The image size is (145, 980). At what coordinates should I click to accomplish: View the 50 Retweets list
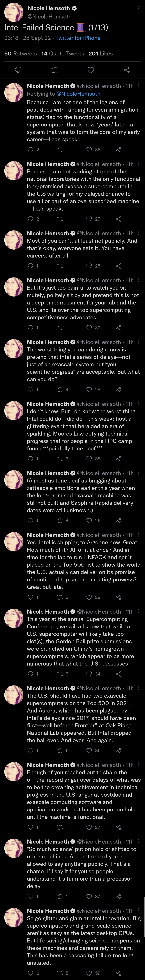[x=20, y=54]
